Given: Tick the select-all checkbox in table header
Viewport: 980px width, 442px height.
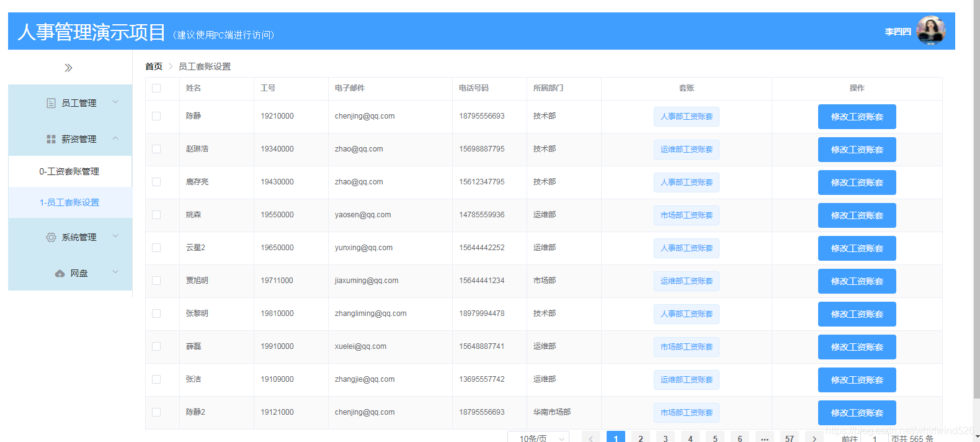Looking at the screenshot, I should coord(156,88).
